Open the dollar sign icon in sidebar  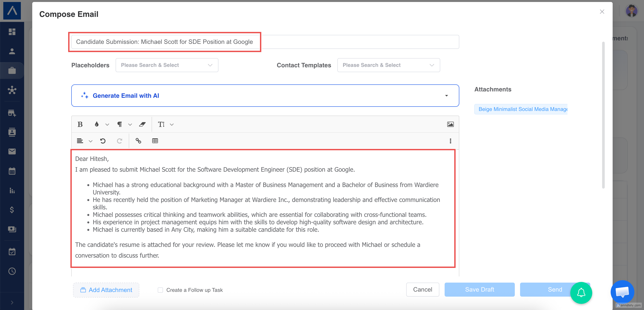click(12, 210)
